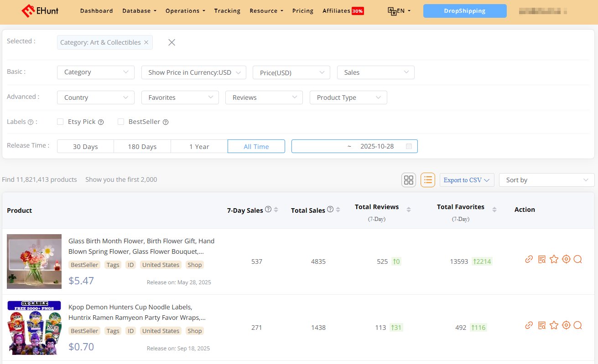Enable the BestSeller label filter
Screen dimensions: 598x364
coord(121,122)
